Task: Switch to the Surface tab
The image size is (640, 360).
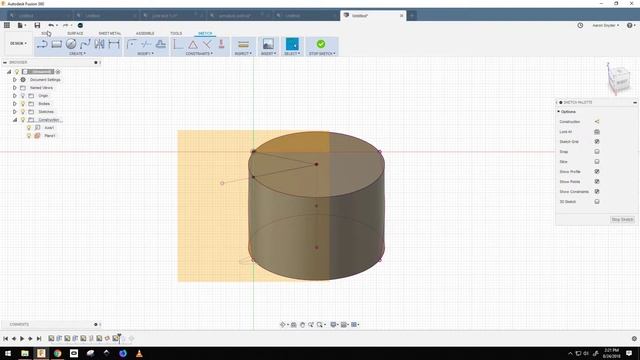Action: click(75, 33)
